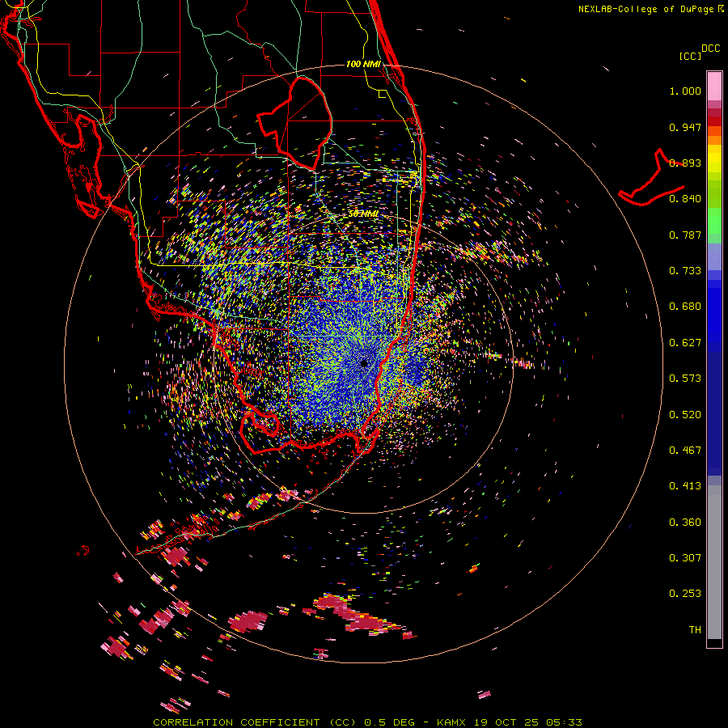Select the 0.413 scale value
The height and width of the screenshot is (728, 728).
[685, 486]
